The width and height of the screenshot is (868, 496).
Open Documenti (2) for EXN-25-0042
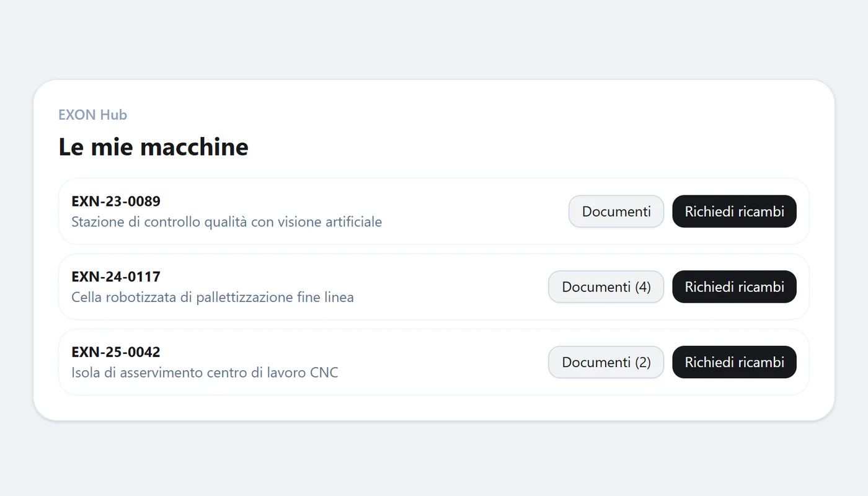coord(606,362)
